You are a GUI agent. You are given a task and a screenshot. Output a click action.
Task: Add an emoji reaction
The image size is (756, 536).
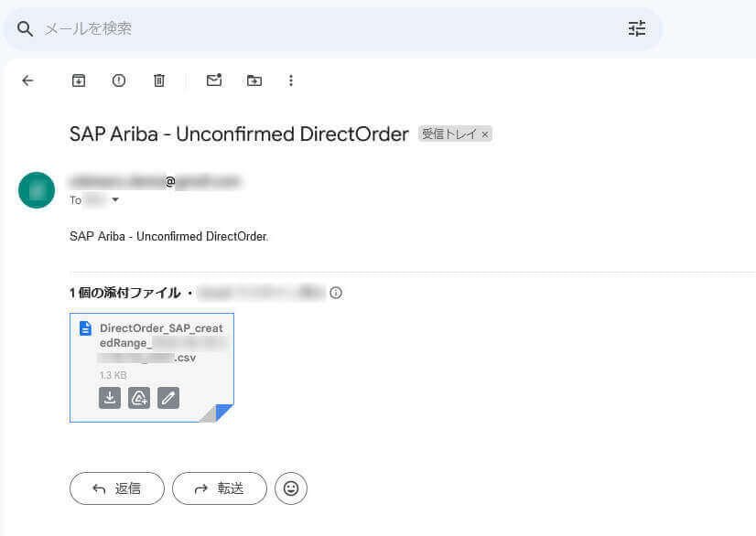point(291,488)
